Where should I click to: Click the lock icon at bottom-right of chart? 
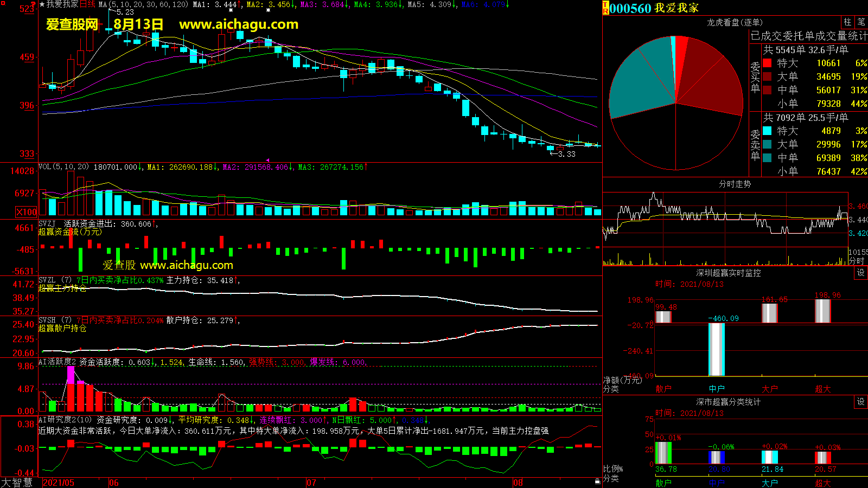click(597, 481)
